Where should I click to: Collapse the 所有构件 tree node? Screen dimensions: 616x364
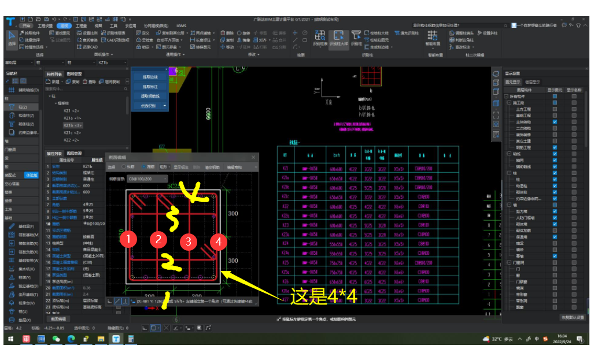507,96
